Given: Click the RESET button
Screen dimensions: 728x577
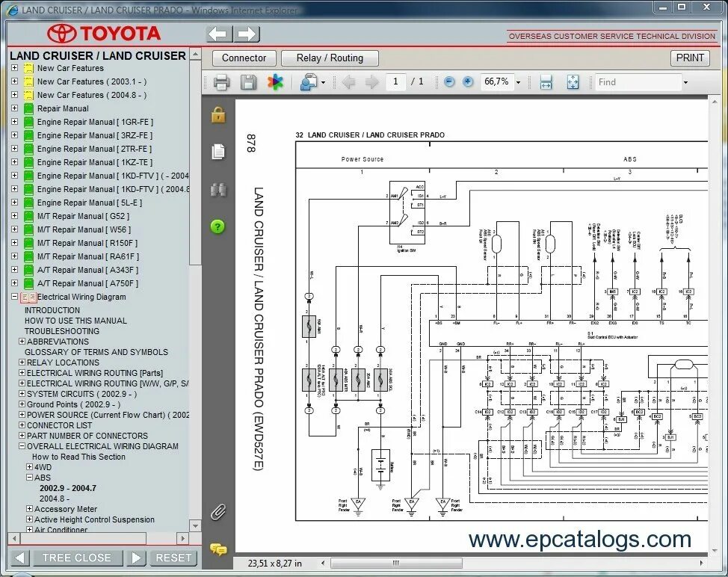Looking at the screenshot, I should pyautogui.click(x=173, y=558).
